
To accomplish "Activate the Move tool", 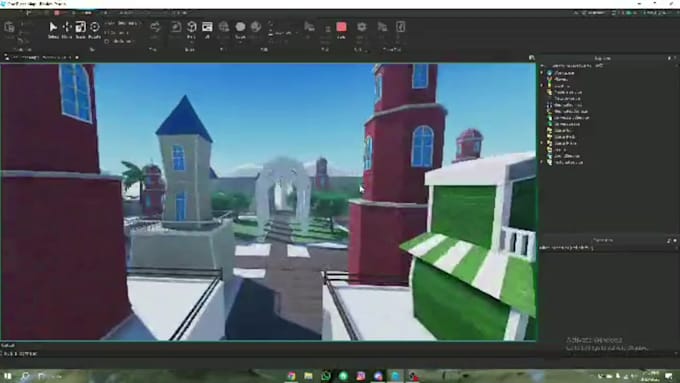I will coord(67,29).
